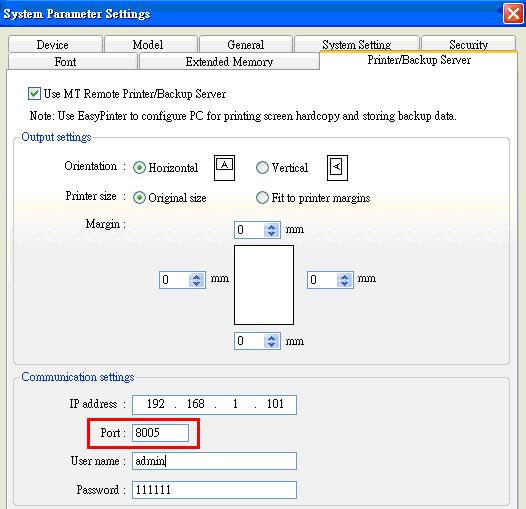Click the IP address last octet 101
Screen dimensions: 526x509
coord(275,404)
